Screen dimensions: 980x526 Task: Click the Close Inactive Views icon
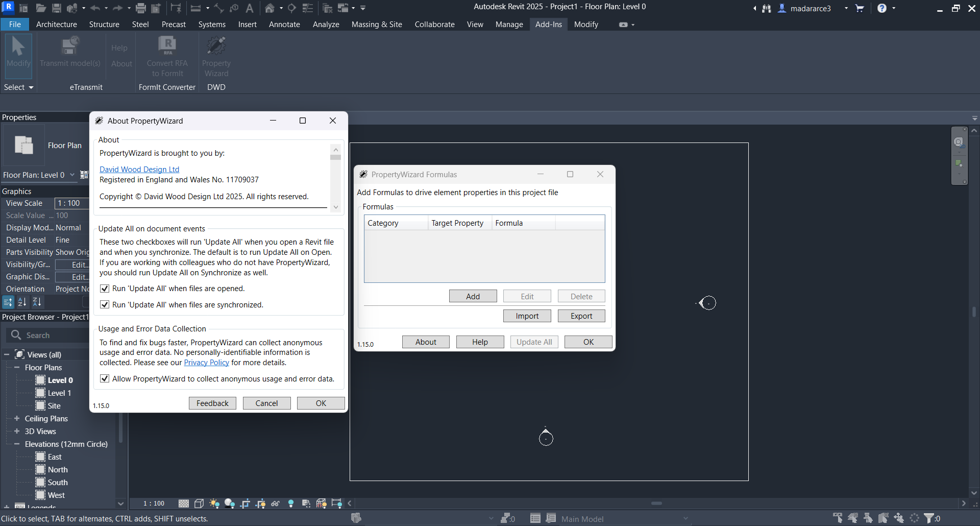(x=328, y=8)
